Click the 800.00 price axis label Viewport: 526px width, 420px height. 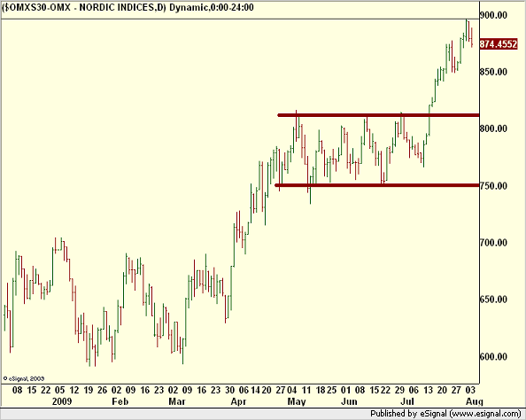pyautogui.click(x=493, y=128)
